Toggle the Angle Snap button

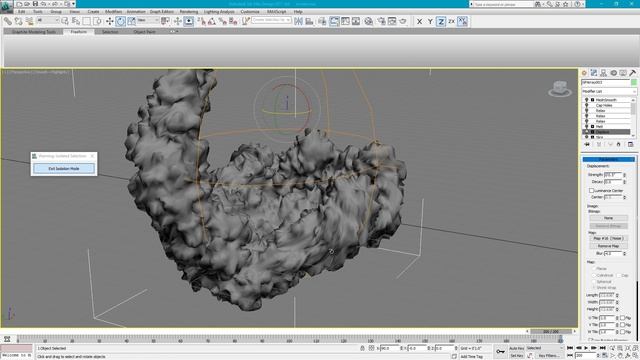(x=212, y=21)
